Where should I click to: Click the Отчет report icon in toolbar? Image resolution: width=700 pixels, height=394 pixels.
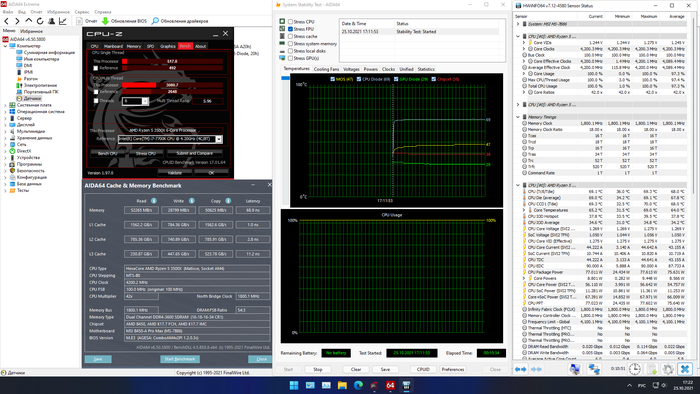click(79, 21)
